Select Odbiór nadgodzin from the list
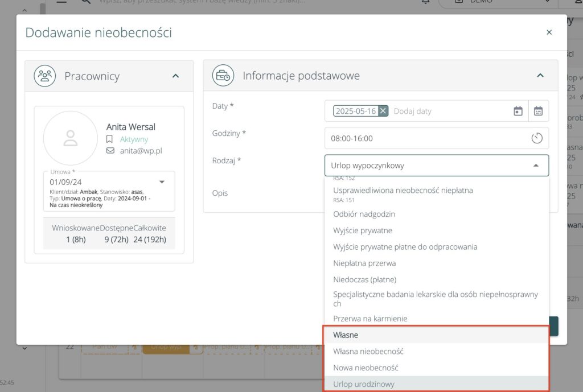 point(364,214)
